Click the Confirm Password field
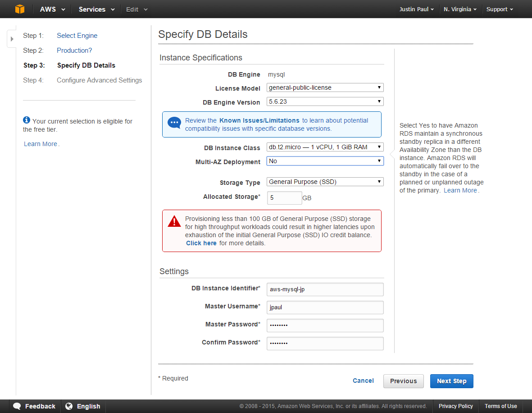This screenshot has width=532, height=413. [325, 344]
